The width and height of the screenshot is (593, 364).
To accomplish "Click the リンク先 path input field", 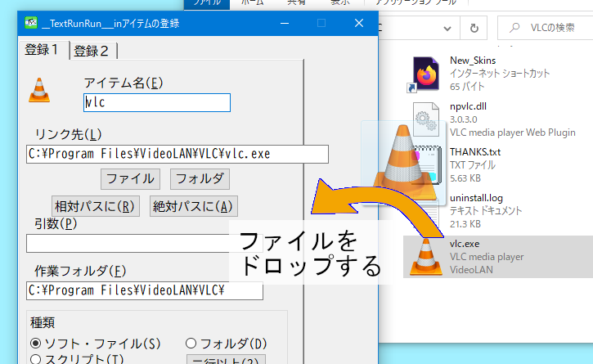I will tap(177, 154).
